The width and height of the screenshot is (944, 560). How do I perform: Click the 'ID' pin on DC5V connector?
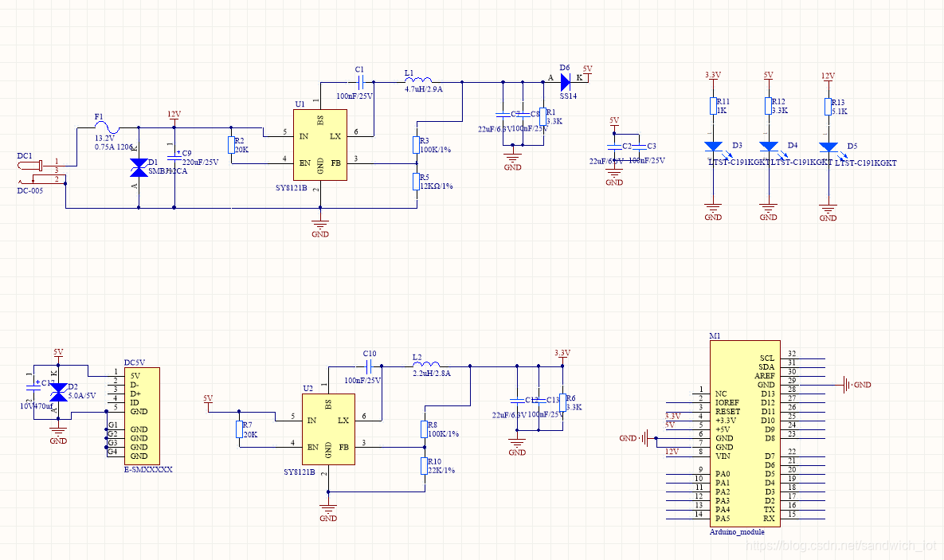[135, 403]
